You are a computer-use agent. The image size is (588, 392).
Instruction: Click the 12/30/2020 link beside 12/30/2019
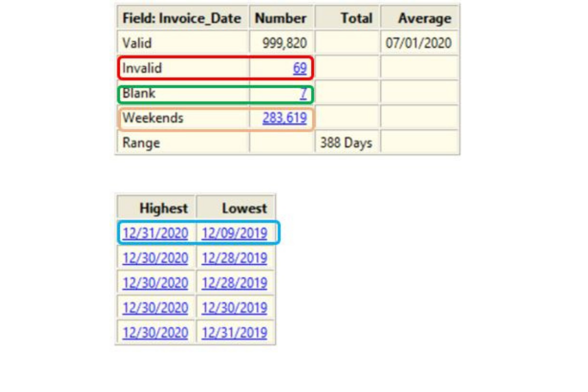(155, 308)
